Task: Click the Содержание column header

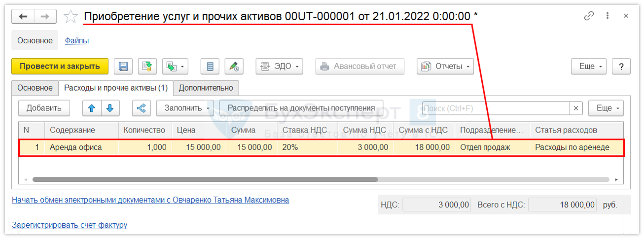Action: pos(81,130)
